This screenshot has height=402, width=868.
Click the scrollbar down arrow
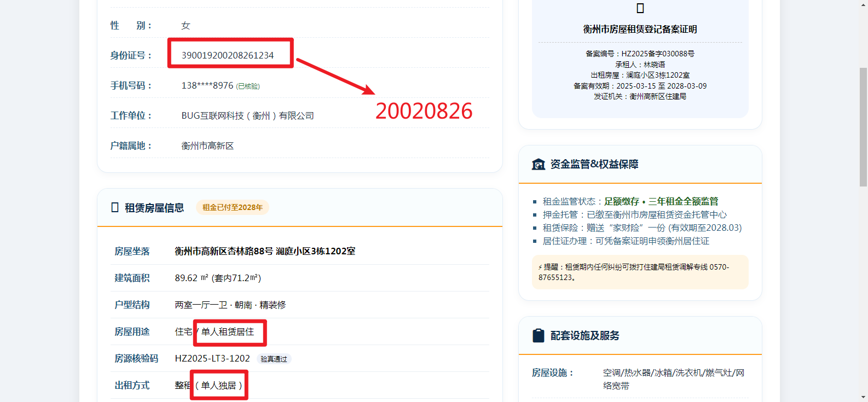click(863, 397)
